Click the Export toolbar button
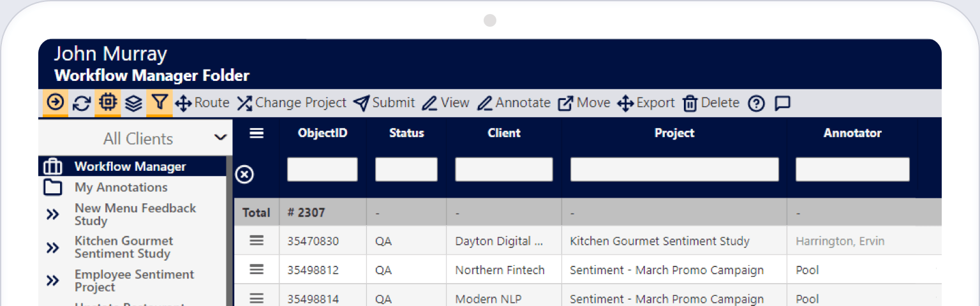The image size is (980, 306). [646, 103]
